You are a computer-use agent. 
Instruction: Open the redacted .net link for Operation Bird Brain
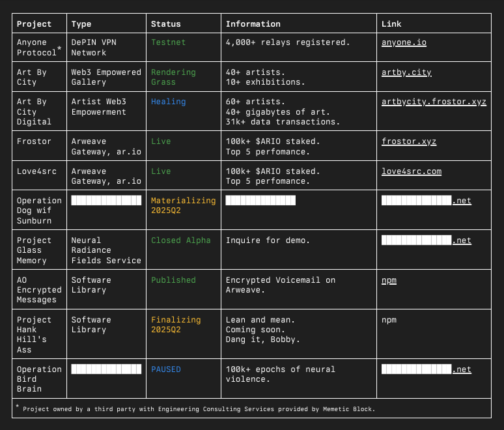[427, 369]
